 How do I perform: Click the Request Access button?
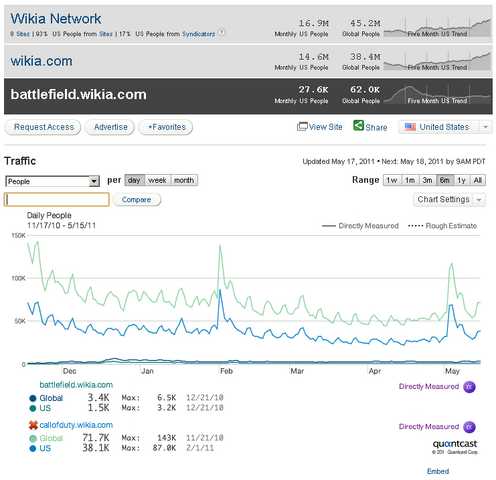[x=43, y=127]
